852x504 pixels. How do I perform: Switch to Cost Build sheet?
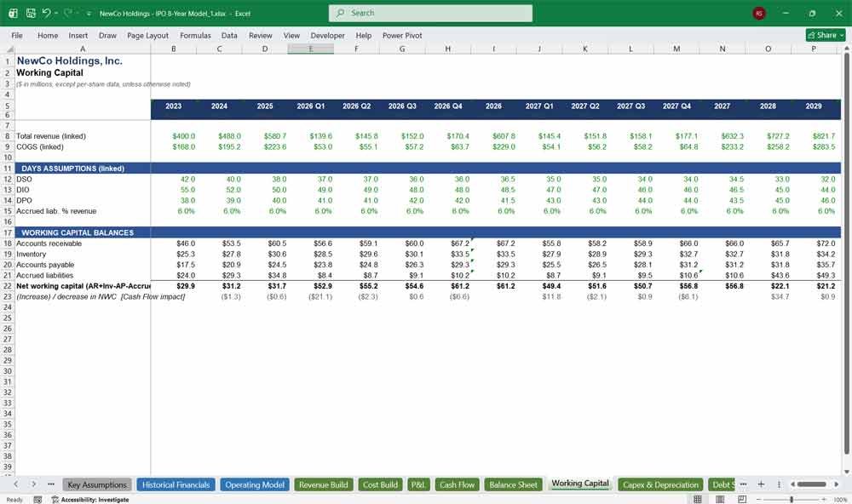coord(380,484)
